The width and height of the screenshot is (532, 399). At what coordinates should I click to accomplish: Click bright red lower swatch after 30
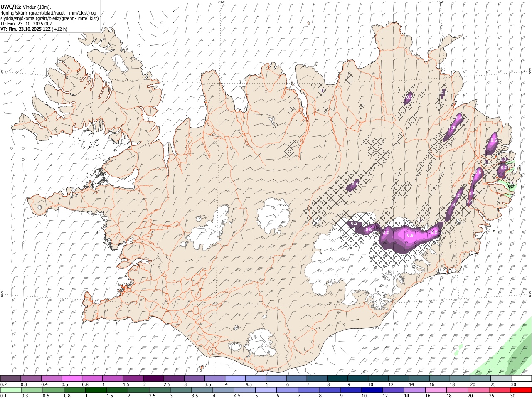tap(520, 390)
